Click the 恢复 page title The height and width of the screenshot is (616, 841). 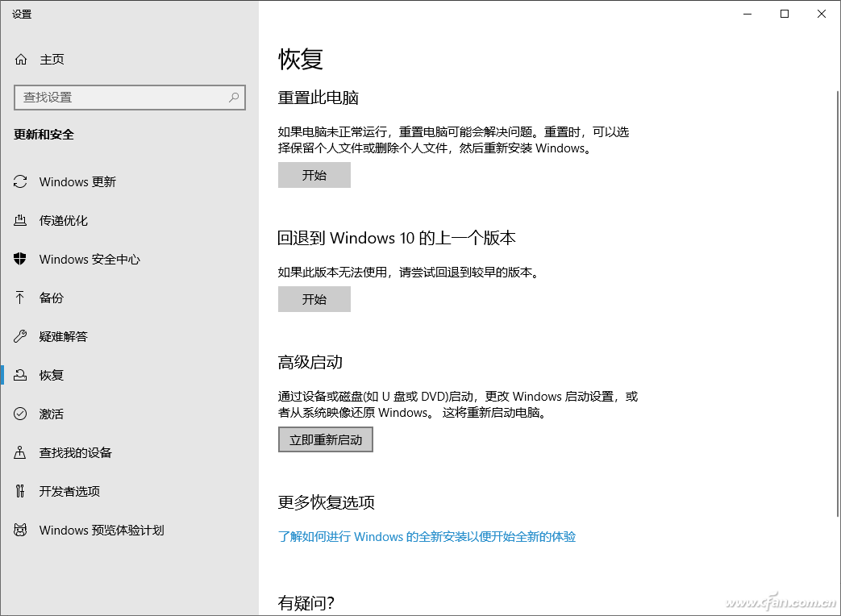(x=300, y=59)
